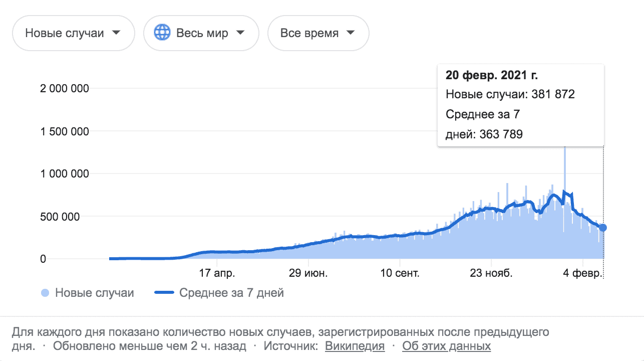Click the 20 февр. 2021 tooltip title
The image size is (644, 361).
pyautogui.click(x=491, y=76)
